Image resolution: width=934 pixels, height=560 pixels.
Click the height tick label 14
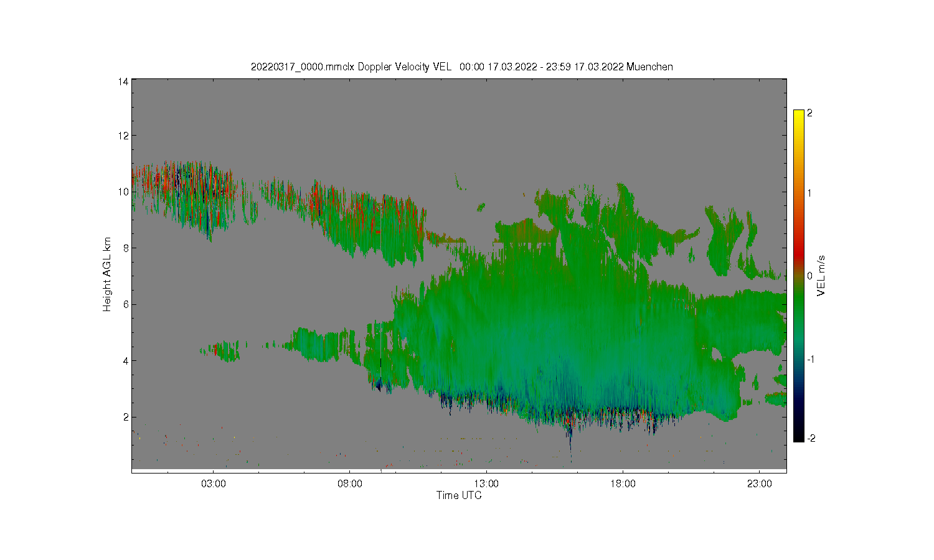coord(123,82)
